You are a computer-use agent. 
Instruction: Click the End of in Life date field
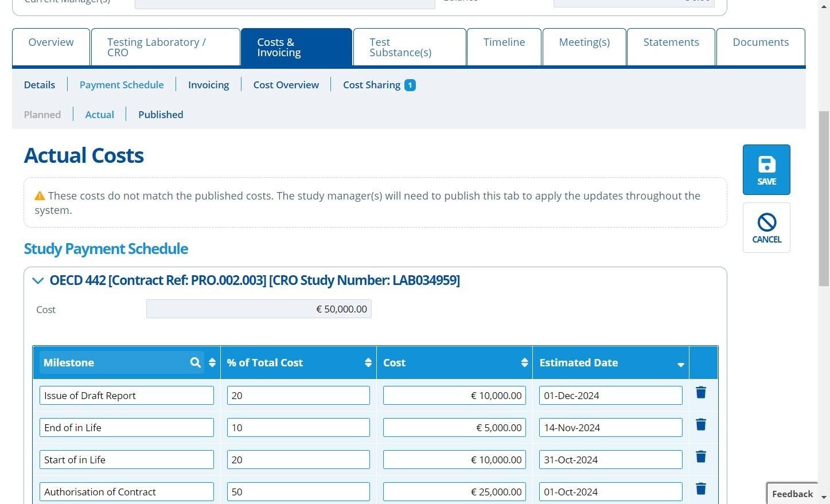tap(610, 428)
